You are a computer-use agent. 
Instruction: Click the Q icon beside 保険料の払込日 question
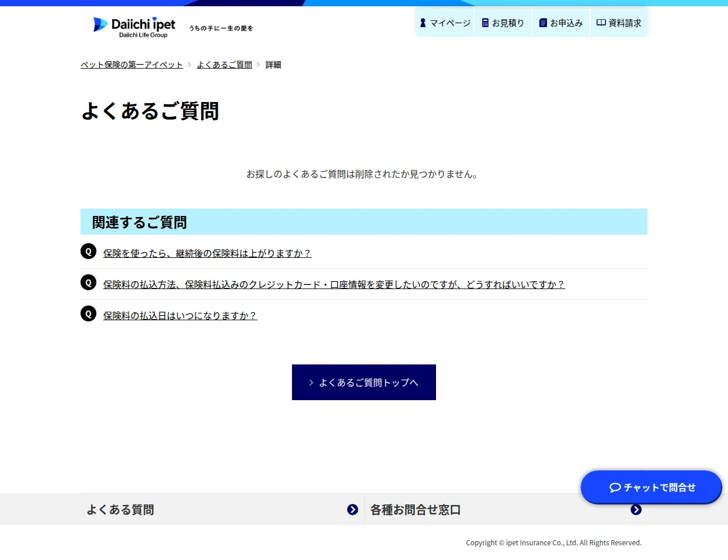click(x=88, y=313)
